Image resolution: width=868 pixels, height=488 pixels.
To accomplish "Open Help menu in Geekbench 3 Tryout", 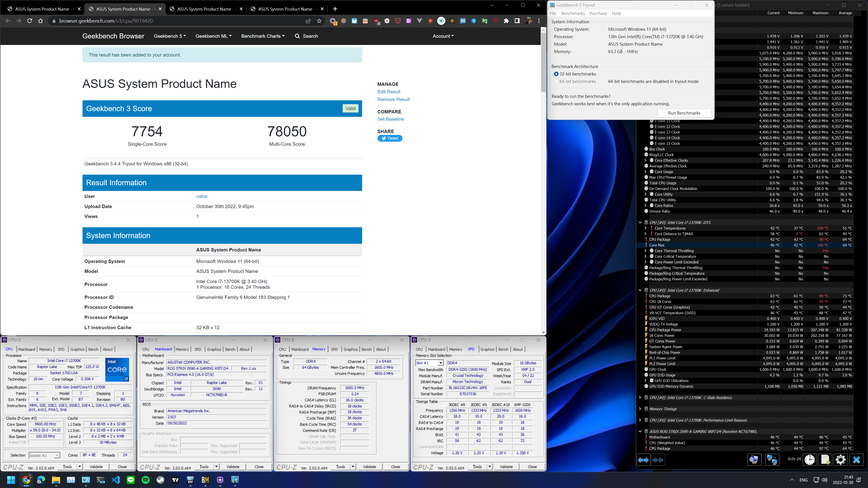I will click(x=616, y=14).
